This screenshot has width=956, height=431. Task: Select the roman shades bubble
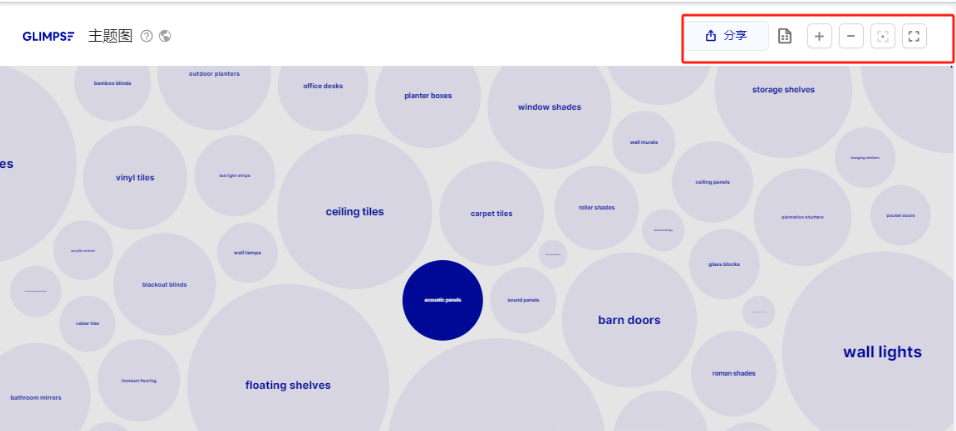pyautogui.click(x=734, y=373)
